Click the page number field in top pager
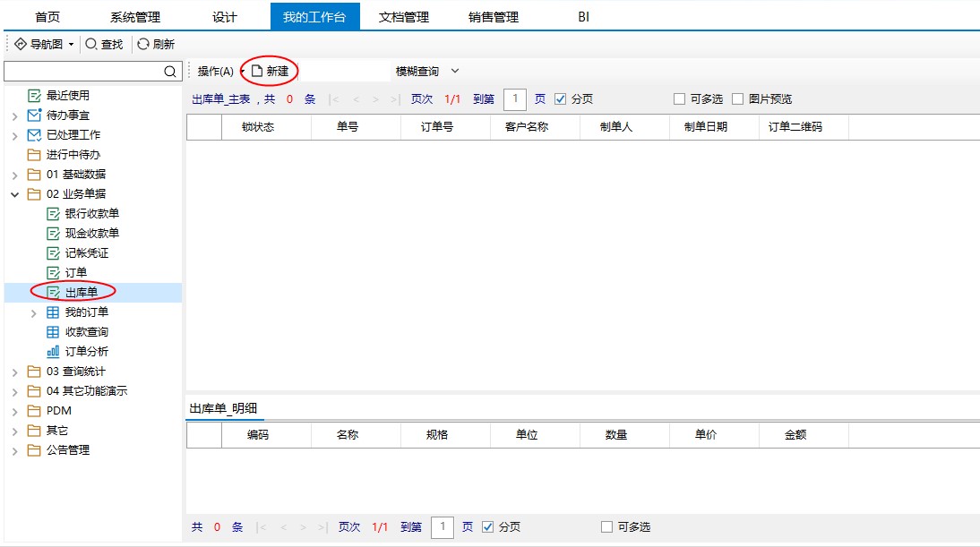Viewport: 980px width, 547px height. pos(514,99)
